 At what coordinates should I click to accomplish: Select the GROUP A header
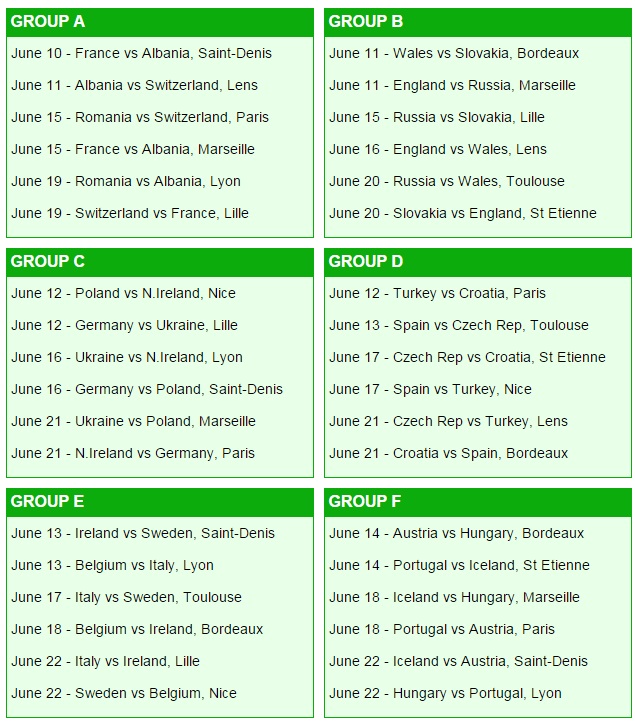[x=160, y=22]
